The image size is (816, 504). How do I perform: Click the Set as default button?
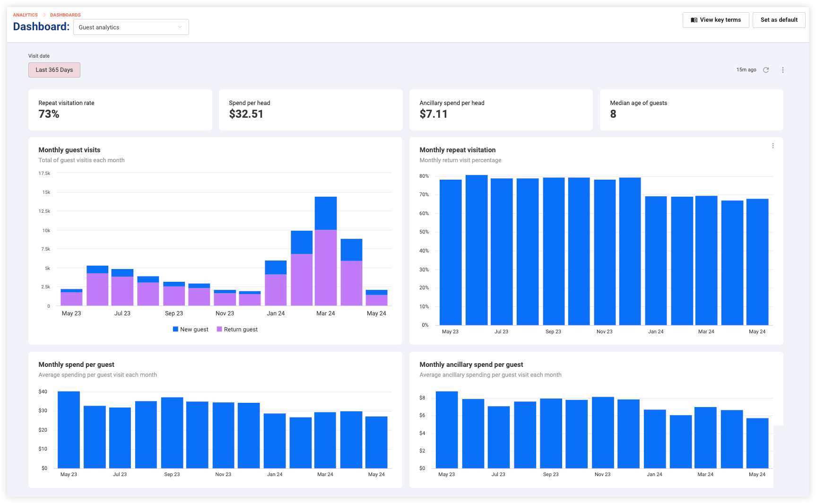click(x=779, y=20)
